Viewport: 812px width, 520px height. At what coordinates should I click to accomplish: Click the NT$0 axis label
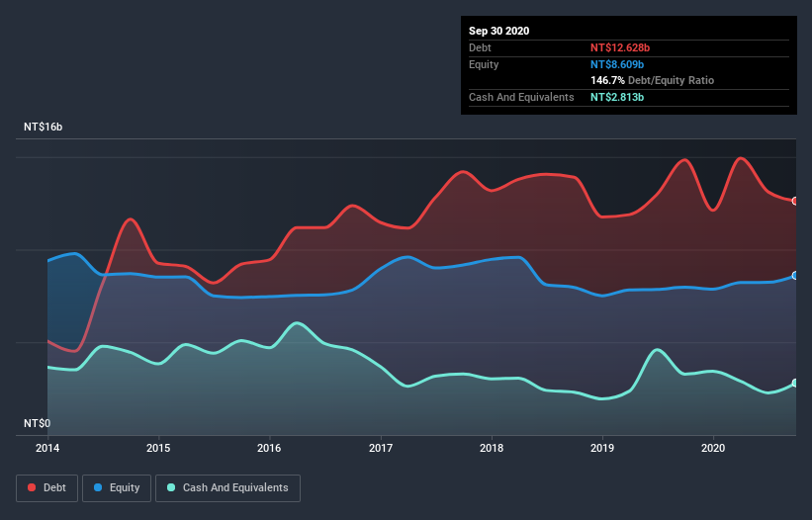(x=38, y=423)
